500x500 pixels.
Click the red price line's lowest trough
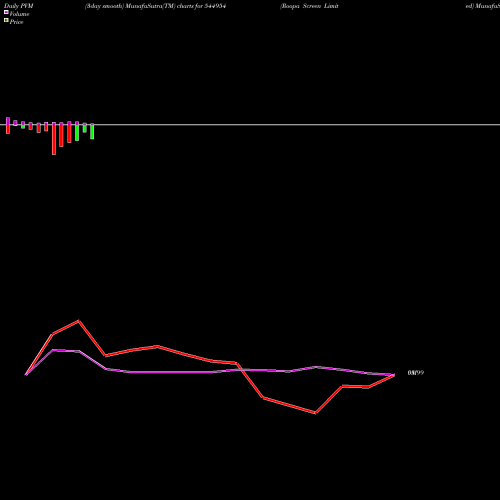(x=315, y=413)
